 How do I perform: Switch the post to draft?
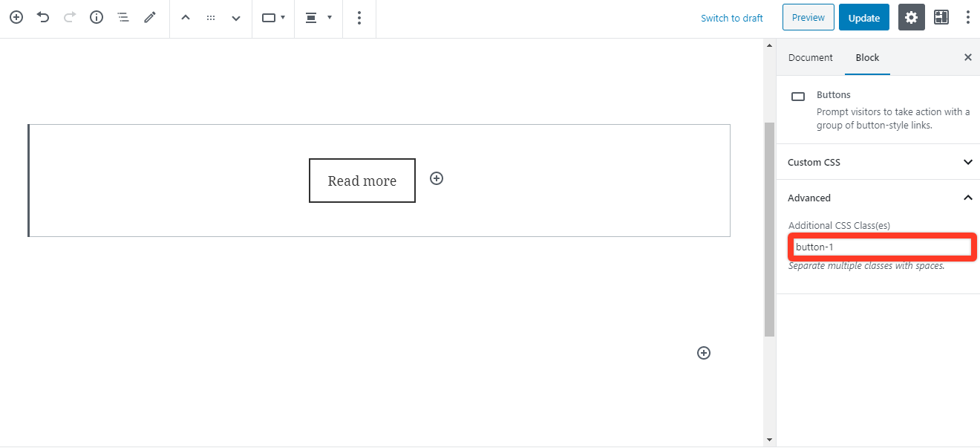point(732,18)
